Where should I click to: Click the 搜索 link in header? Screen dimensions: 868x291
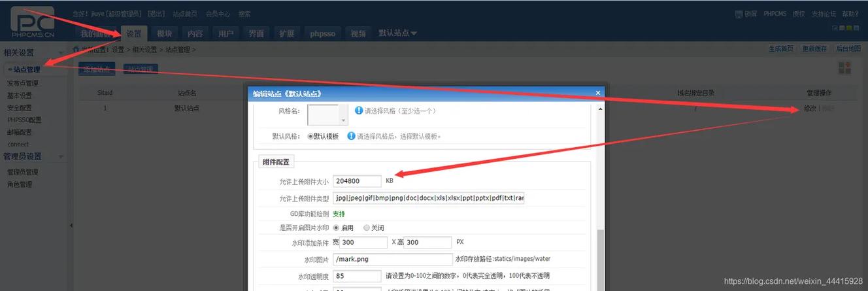(244, 14)
